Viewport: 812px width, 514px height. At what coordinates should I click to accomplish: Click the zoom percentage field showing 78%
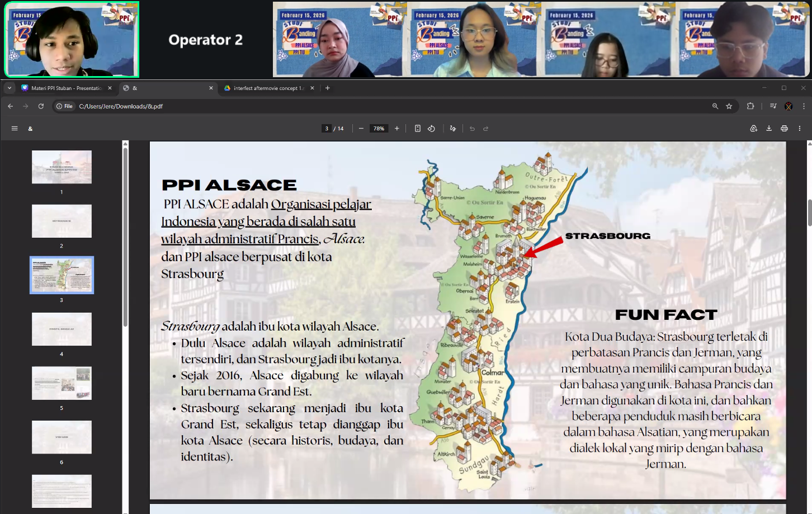379,129
